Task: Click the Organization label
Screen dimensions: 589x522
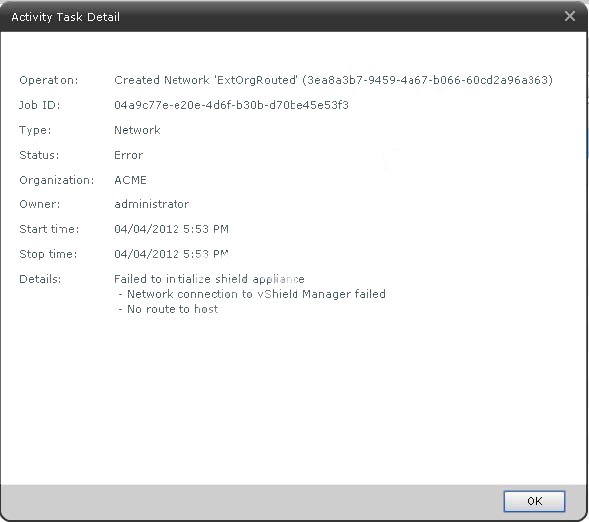Action: 57,180
